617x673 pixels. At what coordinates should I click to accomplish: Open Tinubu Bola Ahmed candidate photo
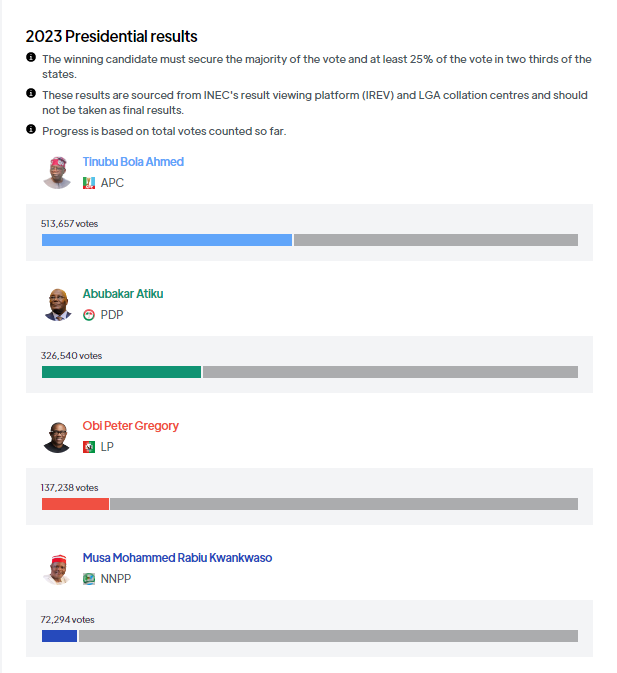(58, 172)
